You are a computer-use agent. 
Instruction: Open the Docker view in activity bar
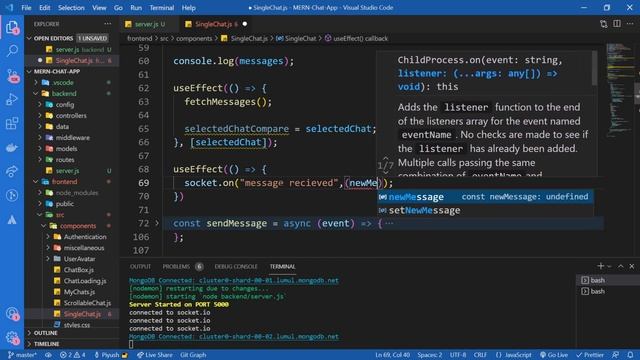[x=12, y=147]
